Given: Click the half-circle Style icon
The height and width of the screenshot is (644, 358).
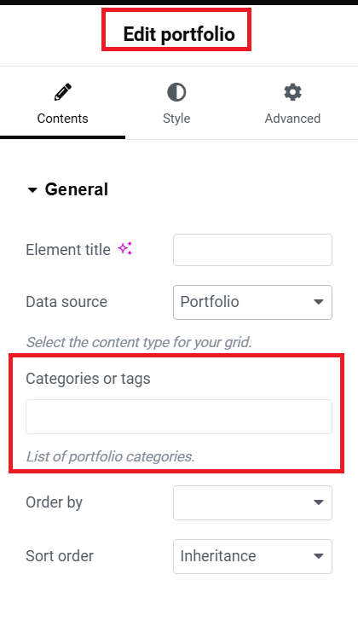Looking at the screenshot, I should pyautogui.click(x=176, y=92).
